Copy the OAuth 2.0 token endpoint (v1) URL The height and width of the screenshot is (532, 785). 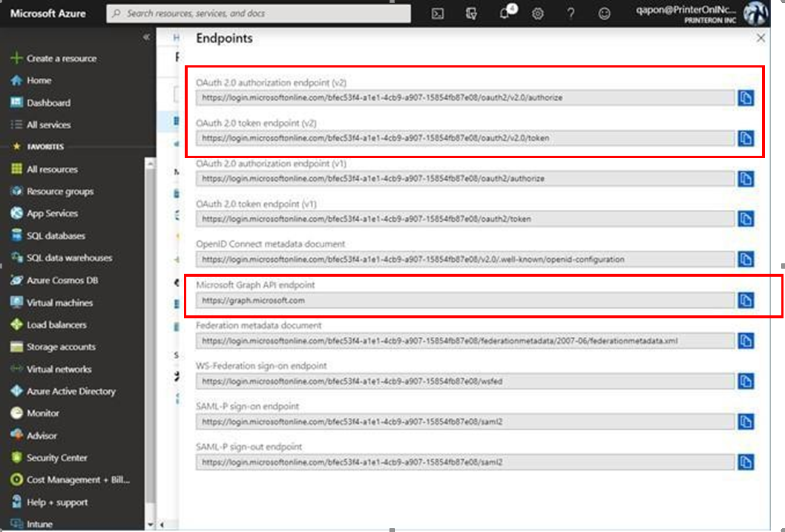(746, 219)
